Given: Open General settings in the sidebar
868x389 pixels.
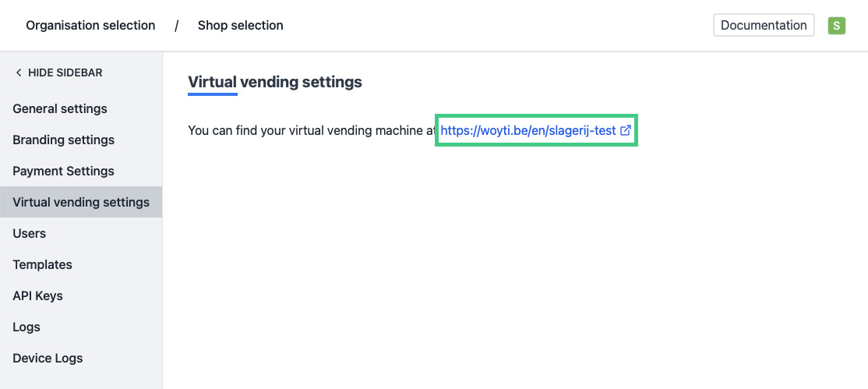Looking at the screenshot, I should pyautogui.click(x=60, y=108).
